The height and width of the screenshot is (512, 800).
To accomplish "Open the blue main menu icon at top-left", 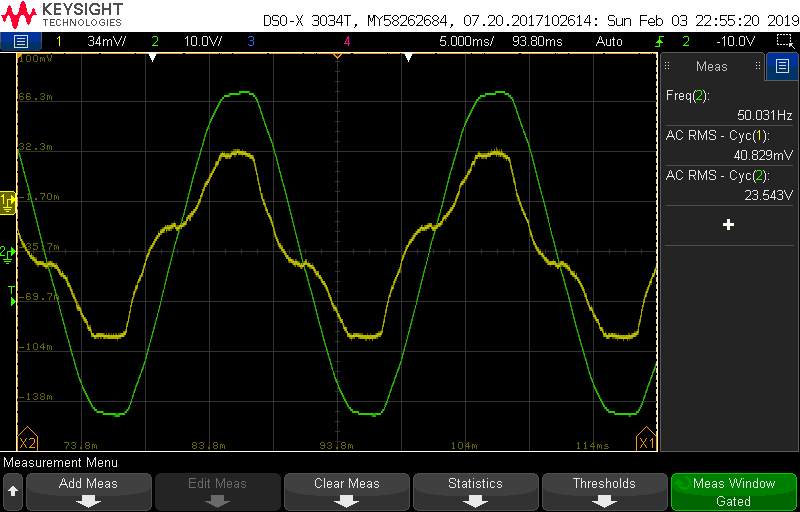I will pos(20,41).
